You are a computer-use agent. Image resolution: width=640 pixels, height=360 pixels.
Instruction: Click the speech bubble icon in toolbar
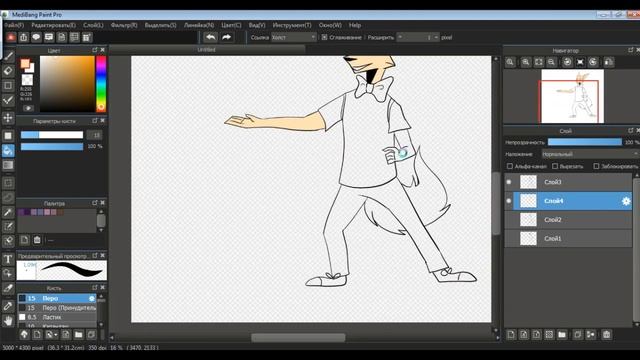(x=36, y=38)
